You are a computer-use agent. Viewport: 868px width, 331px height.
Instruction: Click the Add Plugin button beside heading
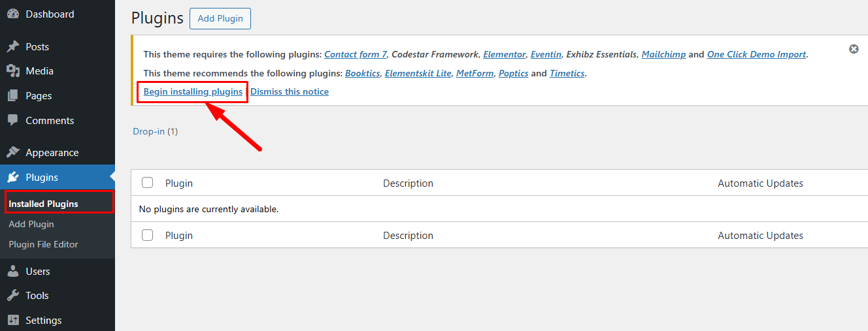(x=220, y=18)
